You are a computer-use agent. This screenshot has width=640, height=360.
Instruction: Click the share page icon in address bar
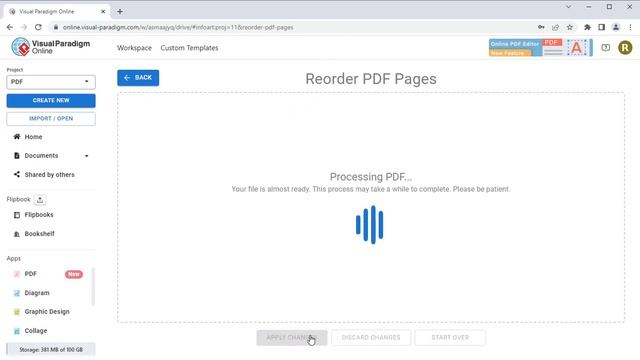[x=556, y=27]
